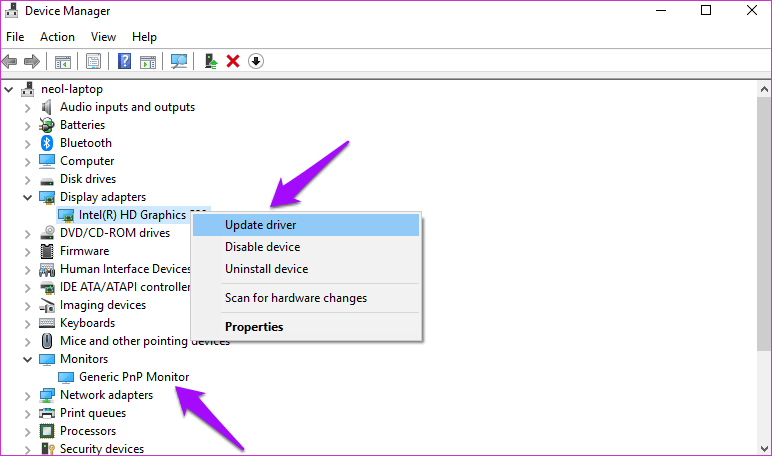Open the File menu

tap(15, 37)
